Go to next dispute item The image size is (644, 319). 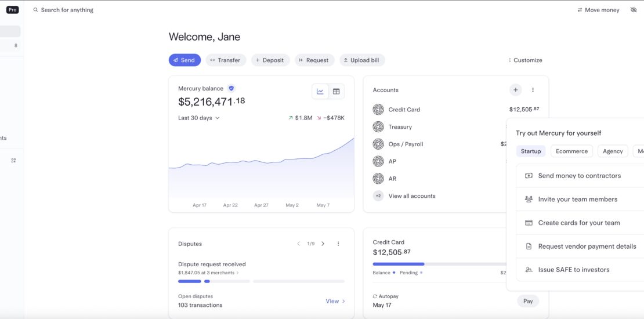coord(323,244)
